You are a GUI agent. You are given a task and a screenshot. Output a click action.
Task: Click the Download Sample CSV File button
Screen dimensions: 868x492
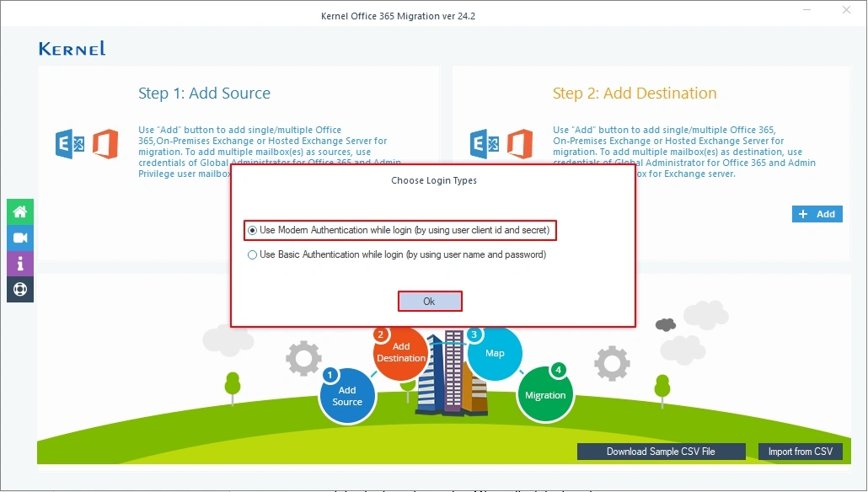tap(661, 452)
